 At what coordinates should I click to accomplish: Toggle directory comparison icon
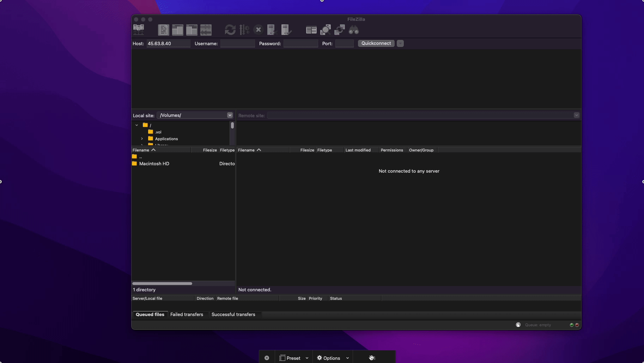[x=325, y=30]
